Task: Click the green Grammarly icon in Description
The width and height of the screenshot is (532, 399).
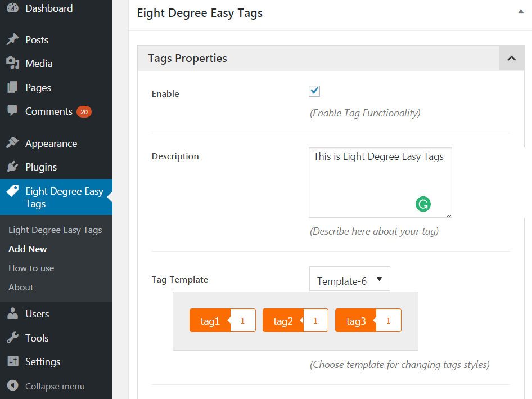Action: click(x=423, y=204)
